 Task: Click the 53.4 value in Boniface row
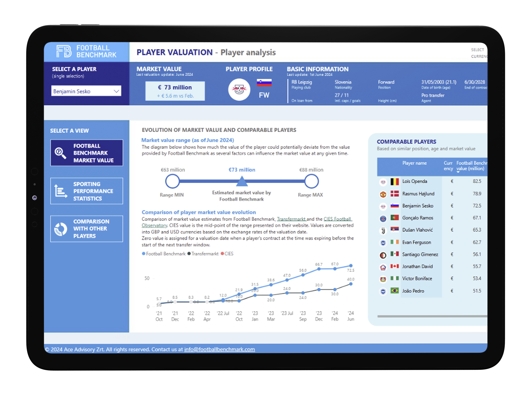point(477,278)
